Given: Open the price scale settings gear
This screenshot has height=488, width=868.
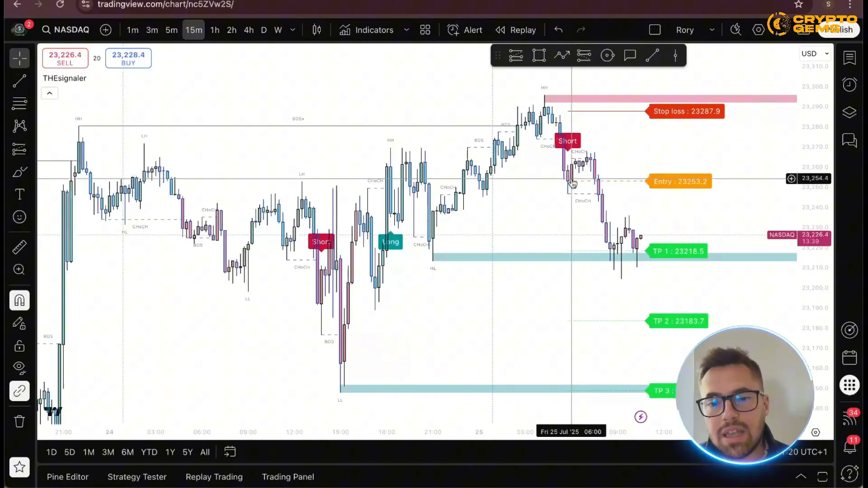Looking at the screenshot, I should tap(816, 433).
